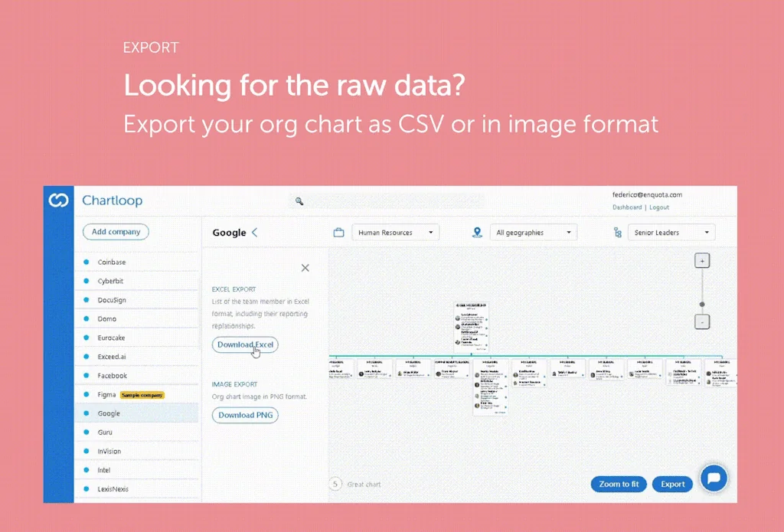This screenshot has height=532, width=784.
Task: Click the Great chart rating label
Action: coord(364,485)
